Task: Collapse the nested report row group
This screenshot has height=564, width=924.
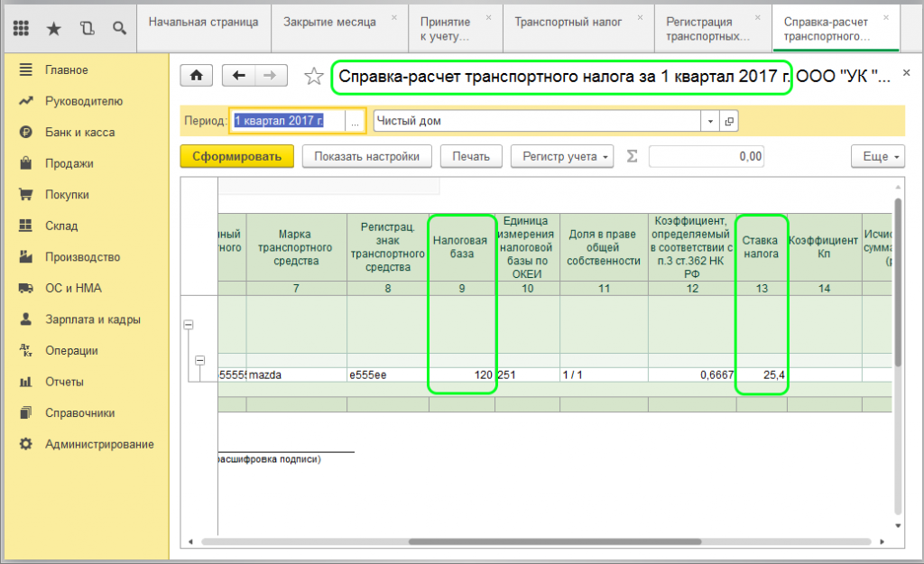Action: click(x=200, y=361)
